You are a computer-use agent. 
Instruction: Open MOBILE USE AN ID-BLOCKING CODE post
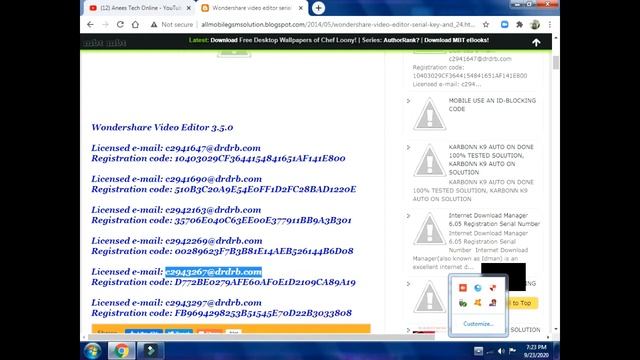click(x=492, y=105)
